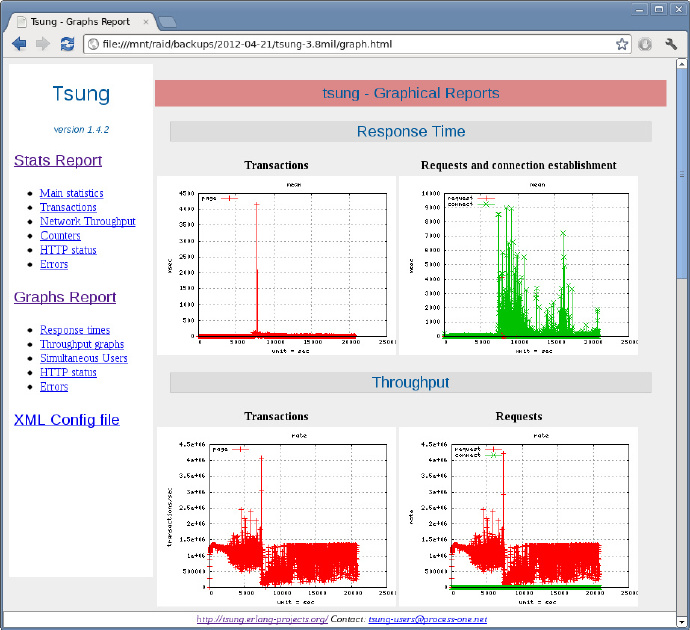Bookmark this page using the star icon
This screenshot has height=630, width=690.
[x=621, y=44]
